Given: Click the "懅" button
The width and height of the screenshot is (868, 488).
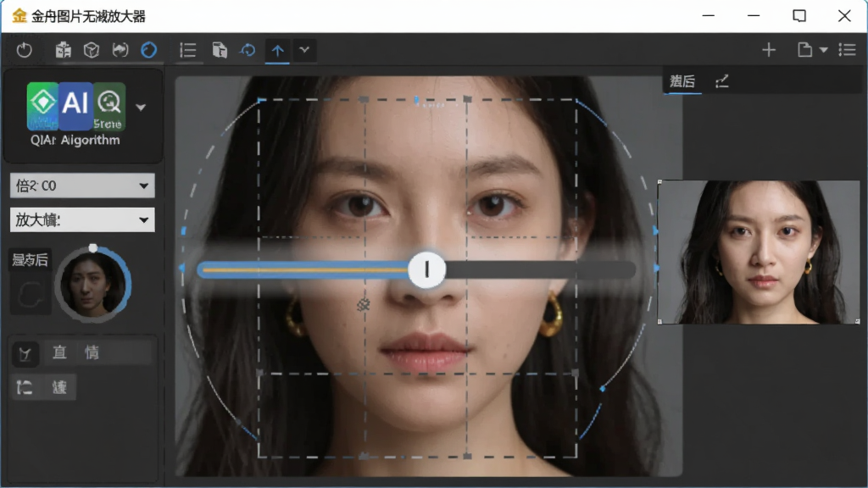Looking at the screenshot, I should [x=59, y=386].
